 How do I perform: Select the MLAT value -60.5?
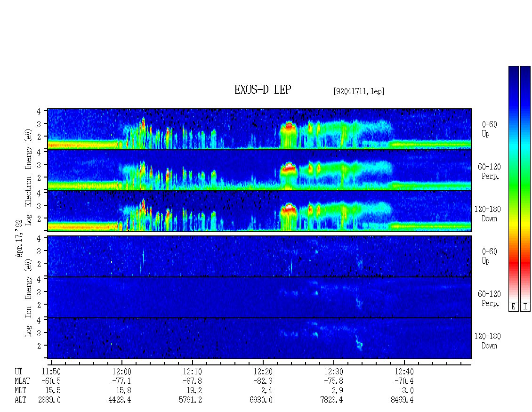coord(51,381)
